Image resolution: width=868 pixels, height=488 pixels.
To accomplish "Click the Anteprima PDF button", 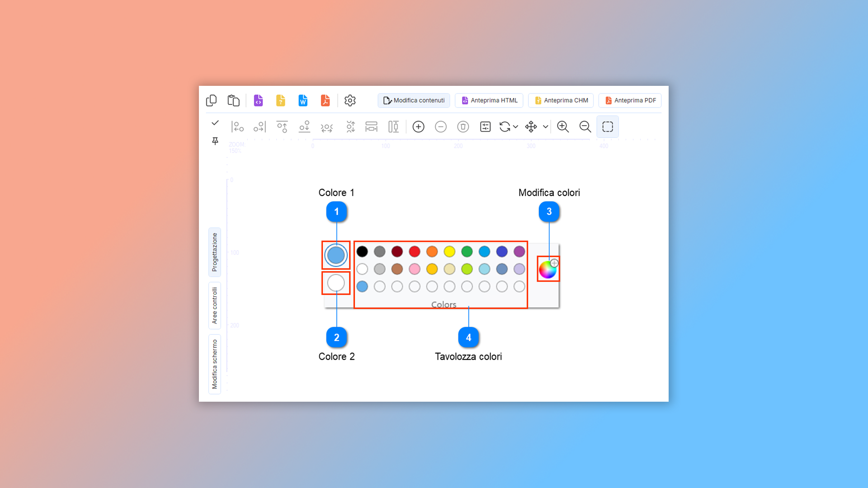I will click(x=630, y=100).
